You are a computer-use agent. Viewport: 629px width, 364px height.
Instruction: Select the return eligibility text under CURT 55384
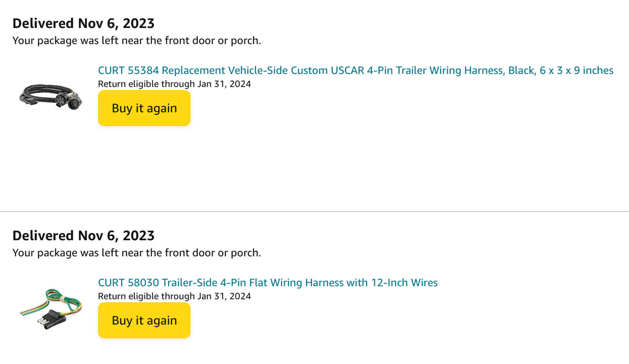click(174, 84)
